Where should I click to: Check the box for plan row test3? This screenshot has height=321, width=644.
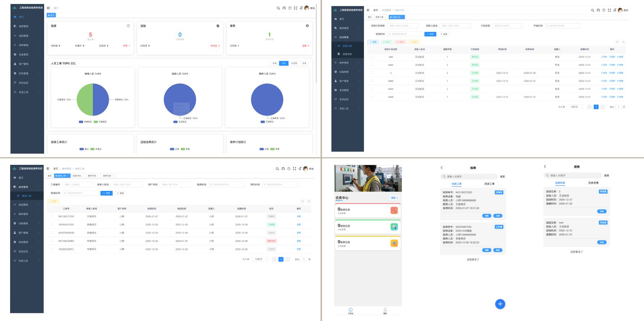[x=372, y=81]
